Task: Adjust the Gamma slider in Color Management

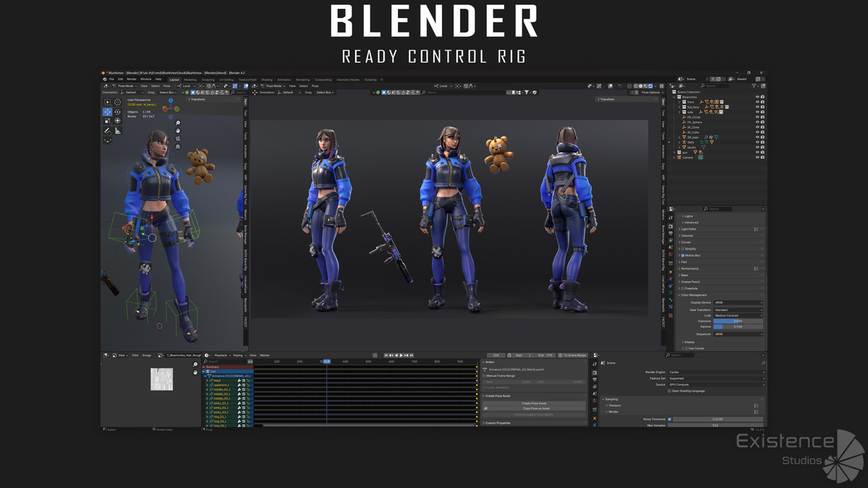Action: click(739, 327)
